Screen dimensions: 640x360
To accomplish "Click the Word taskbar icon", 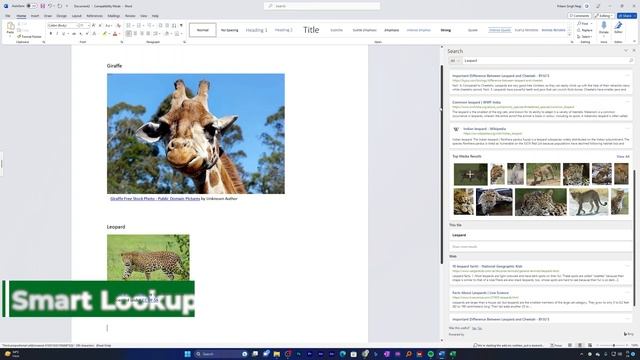I will [x=442, y=354].
